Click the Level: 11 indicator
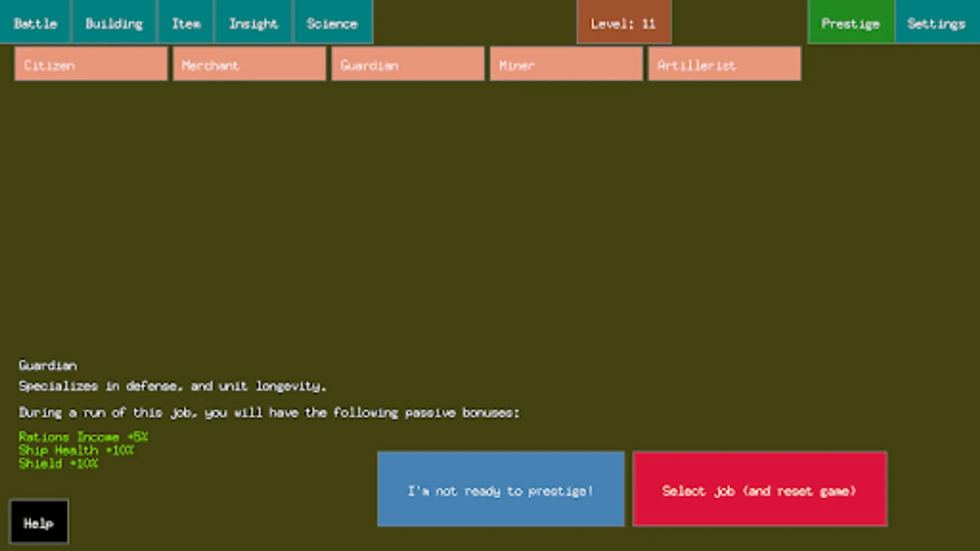This screenshot has width=980, height=551. (624, 22)
